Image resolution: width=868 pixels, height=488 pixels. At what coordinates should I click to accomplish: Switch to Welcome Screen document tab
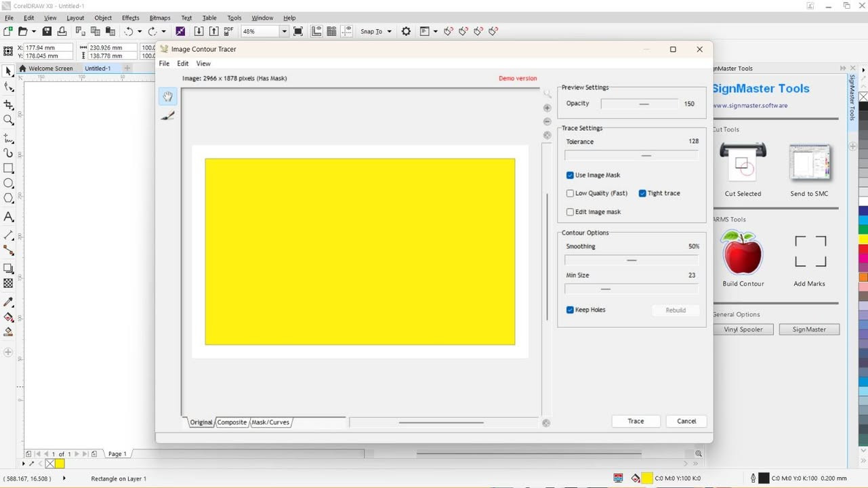[46, 68]
